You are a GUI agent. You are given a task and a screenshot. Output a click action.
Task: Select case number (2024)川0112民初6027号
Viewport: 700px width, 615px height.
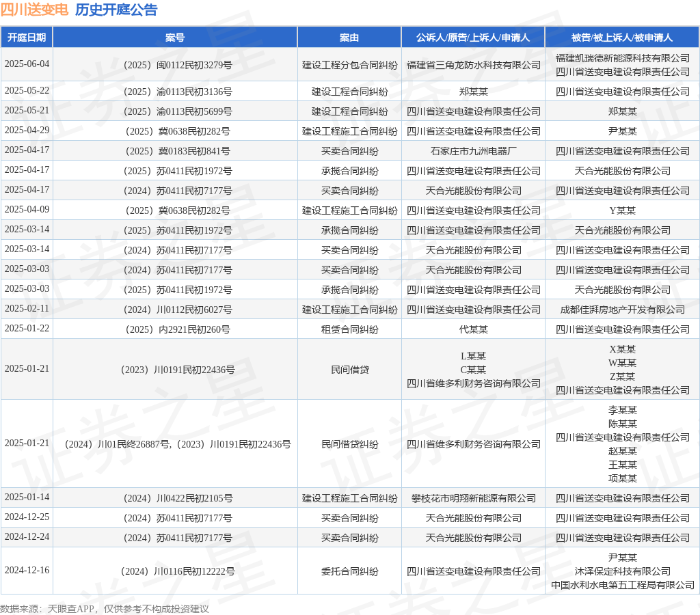click(x=178, y=310)
